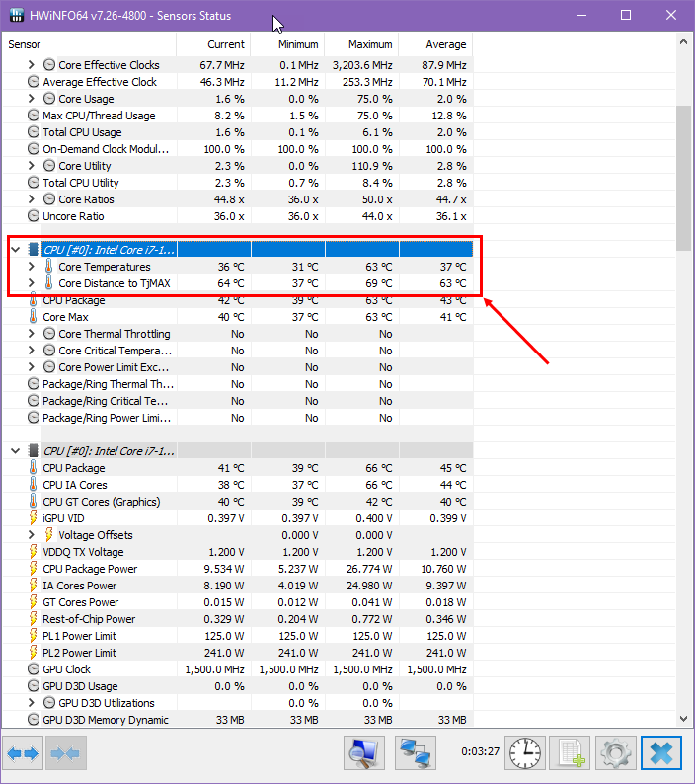The image size is (695, 784).
Task: Click lightning icon beside CPU Package Power
Action: [x=33, y=569]
